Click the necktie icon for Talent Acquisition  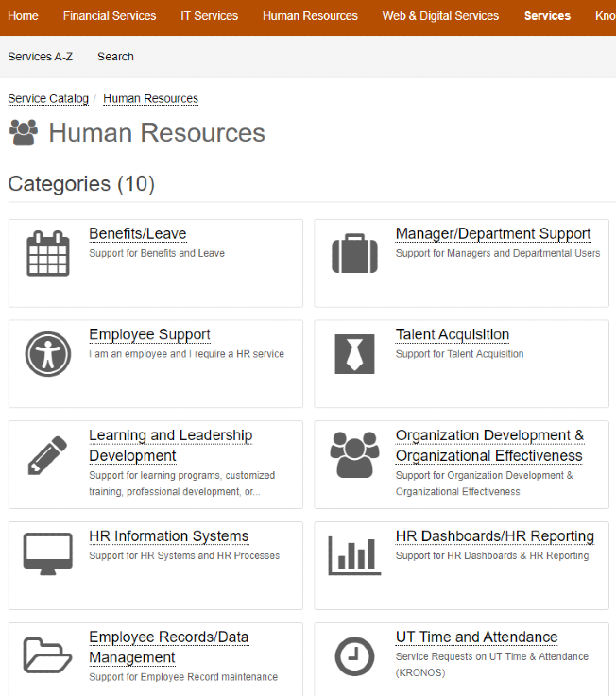coord(354,354)
